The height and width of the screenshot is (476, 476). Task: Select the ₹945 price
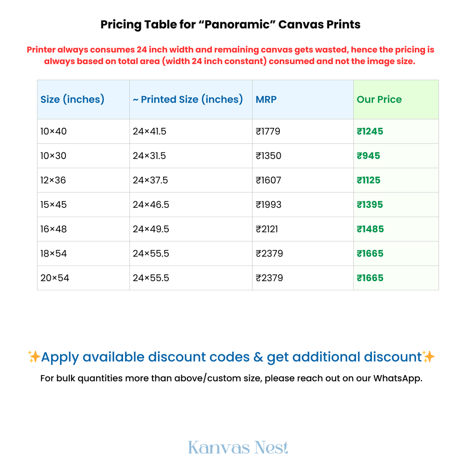coord(369,156)
